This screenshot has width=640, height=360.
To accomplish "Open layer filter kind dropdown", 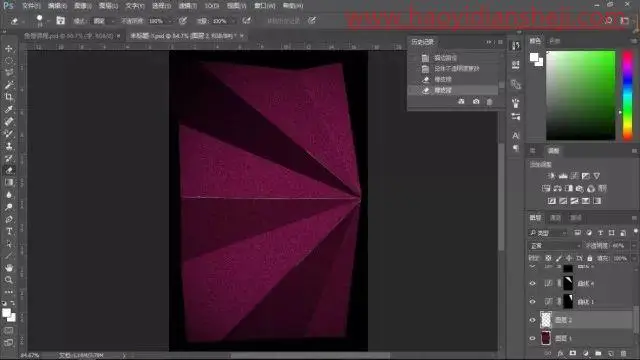I will coord(549,233).
